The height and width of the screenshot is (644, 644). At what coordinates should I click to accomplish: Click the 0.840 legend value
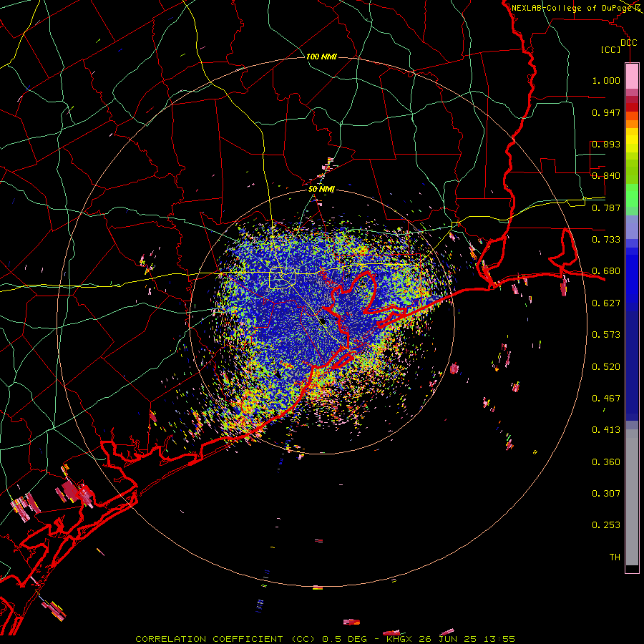coord(606,176)
